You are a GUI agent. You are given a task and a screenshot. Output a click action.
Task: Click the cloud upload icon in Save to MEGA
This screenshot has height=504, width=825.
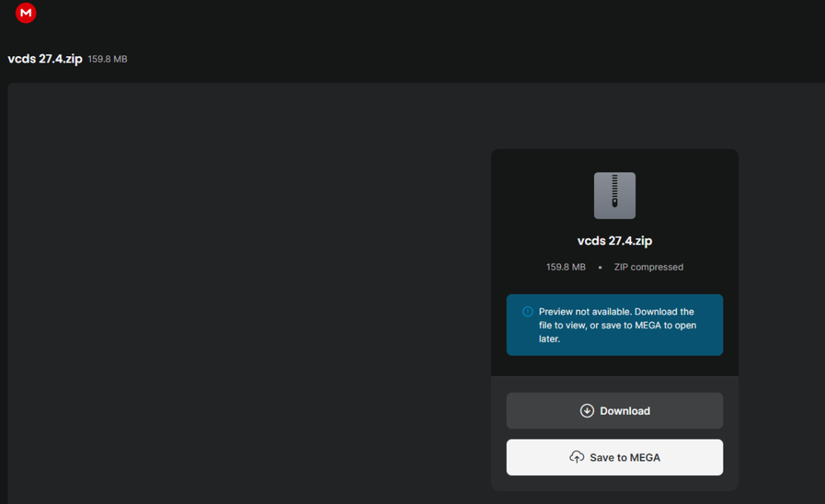(x=577, y=457)
